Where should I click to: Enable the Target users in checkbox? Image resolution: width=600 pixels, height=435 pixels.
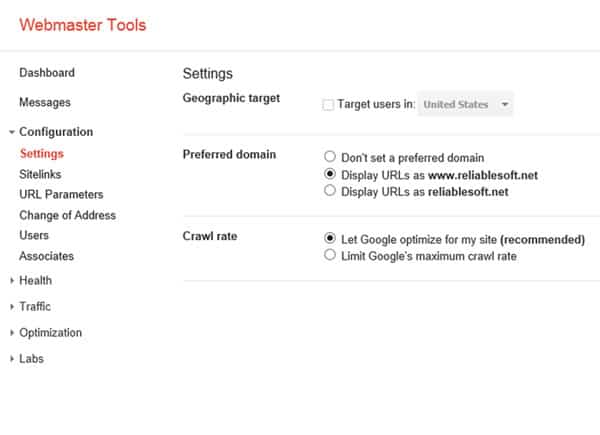329,104
